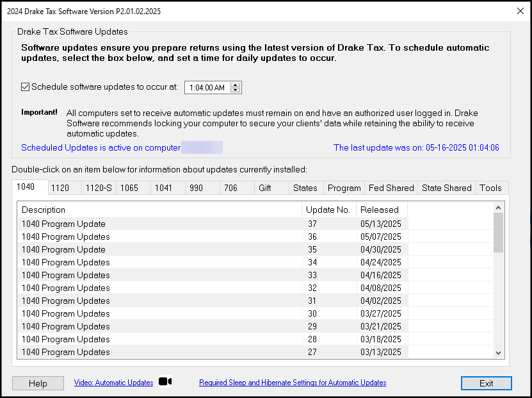Click the video camera icon
532x398 pixels.
coord(165,381)
